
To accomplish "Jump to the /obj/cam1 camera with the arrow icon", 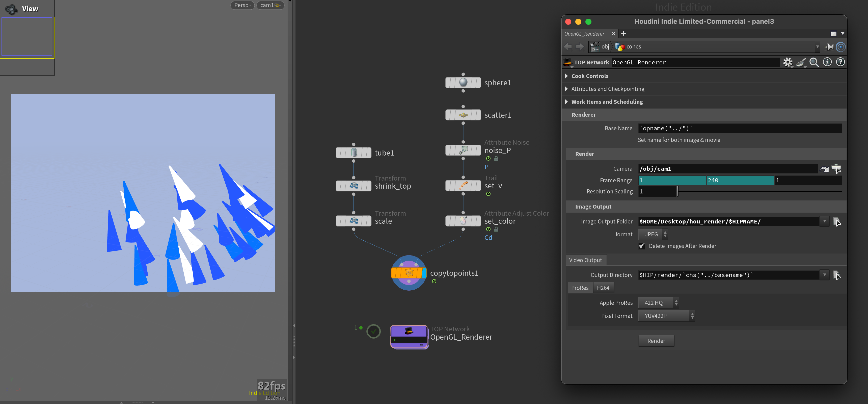I will pos(825,169).
